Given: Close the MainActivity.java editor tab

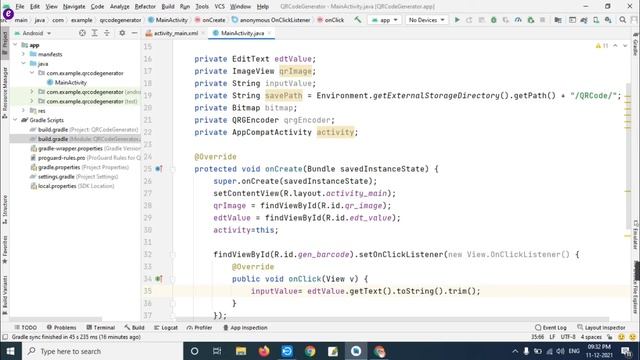Looking at the screenshot, I should pos(270,33).
